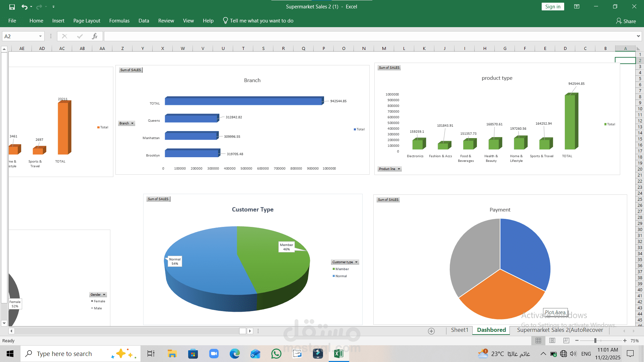Viewport: 644px width, 362px height.
Task: Open Zoom from taskbar
Action: [214, 354]
